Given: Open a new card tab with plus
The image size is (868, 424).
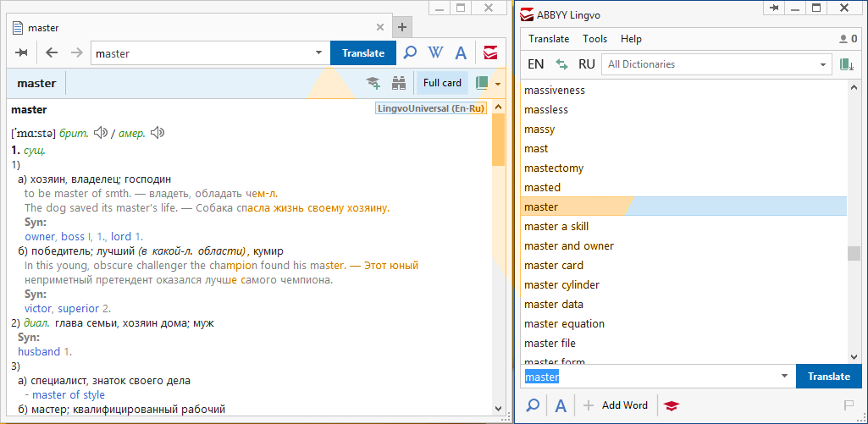Looking at the screenshot, I should [x=402, y=26].
